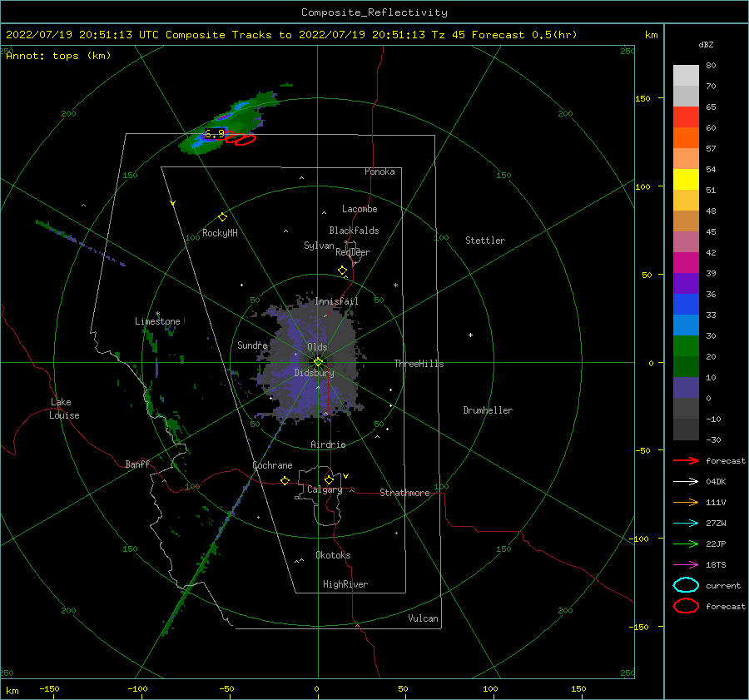Click the Didsbury city label

(x=314, y=373)
